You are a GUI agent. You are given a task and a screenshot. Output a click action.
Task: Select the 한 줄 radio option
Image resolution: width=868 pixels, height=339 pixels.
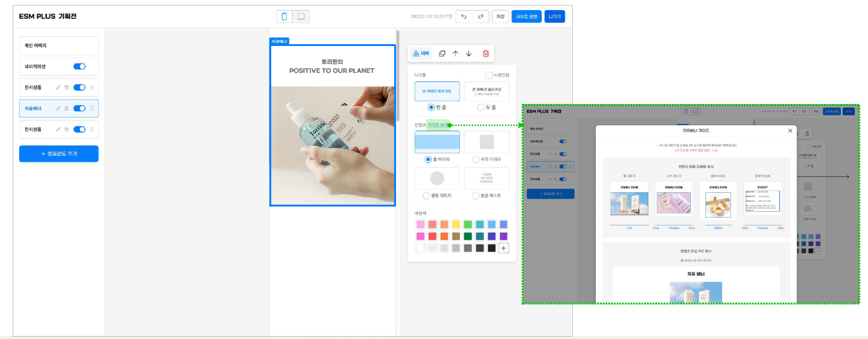431,107
